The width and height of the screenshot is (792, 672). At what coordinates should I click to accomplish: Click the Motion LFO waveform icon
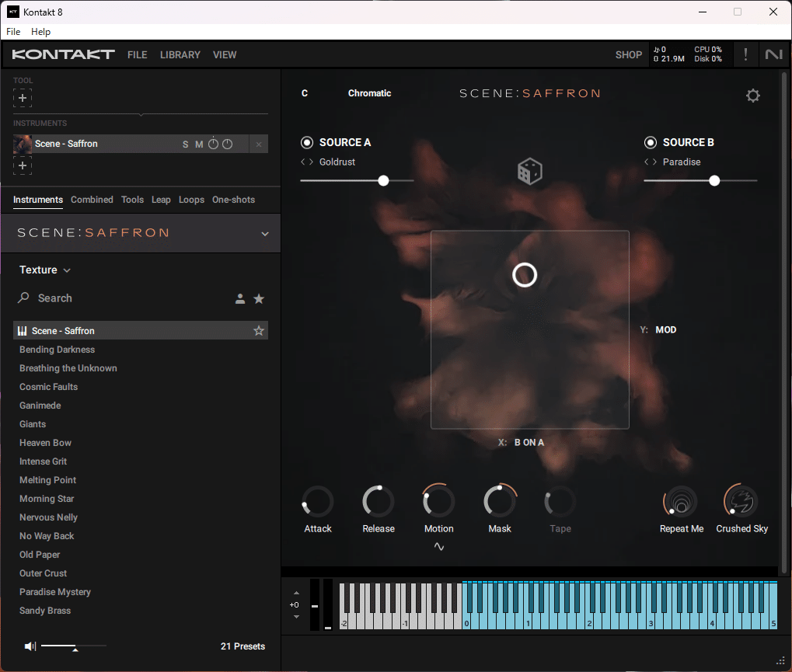click(x=438, y=546)
